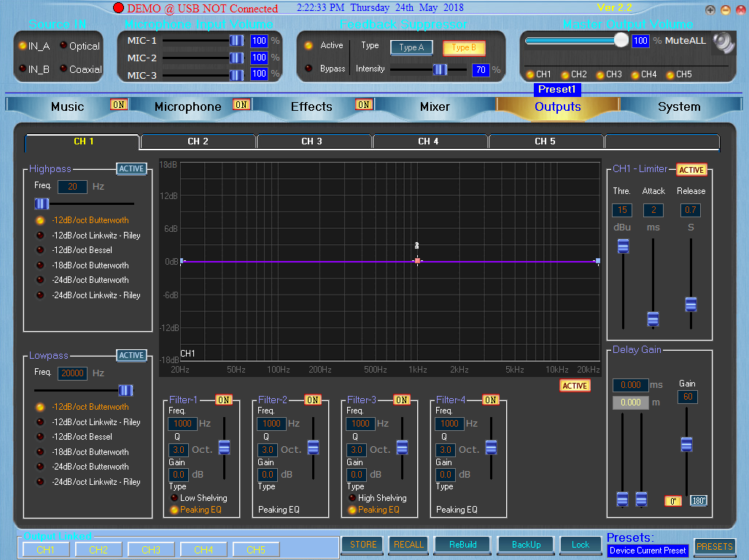Click the MuteALL speaker icon

[x=723, y=42]
